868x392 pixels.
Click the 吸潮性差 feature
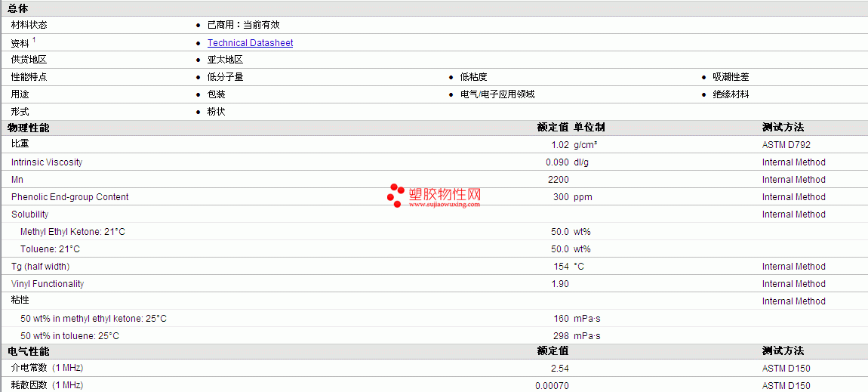click(731, 77)
